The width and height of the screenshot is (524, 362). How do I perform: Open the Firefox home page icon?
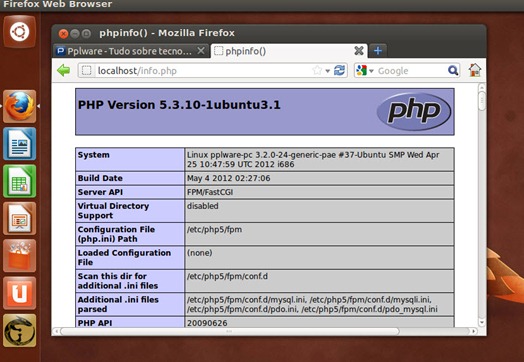(475, 70)
